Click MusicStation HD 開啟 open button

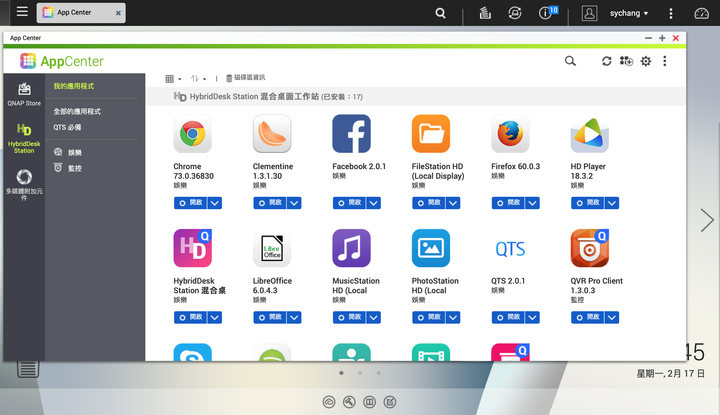pos(349,317)
